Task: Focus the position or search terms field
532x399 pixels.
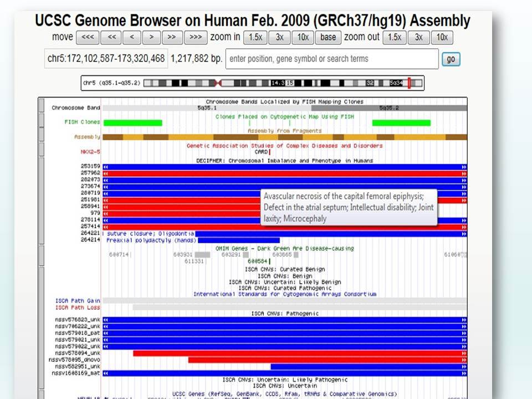Action: 332,59
